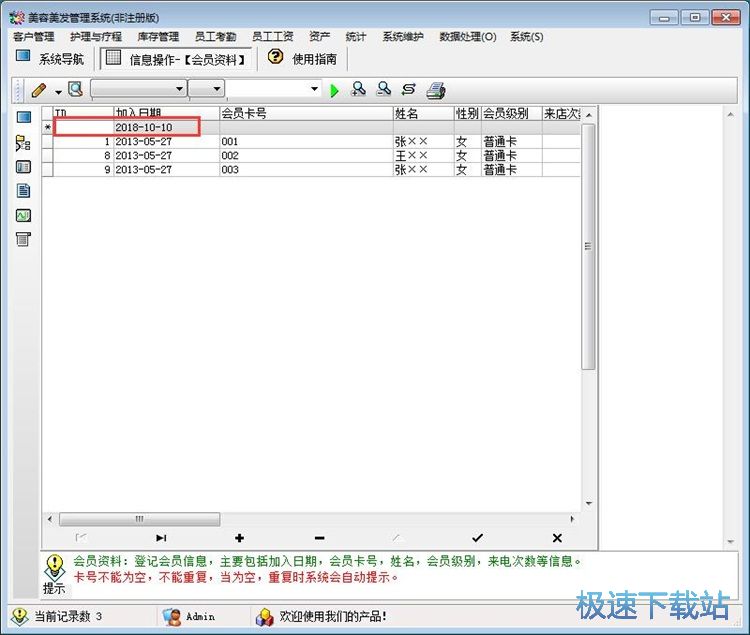
Task: Open the dropdown arrow beside the pencil
Action: click(58, 92)
